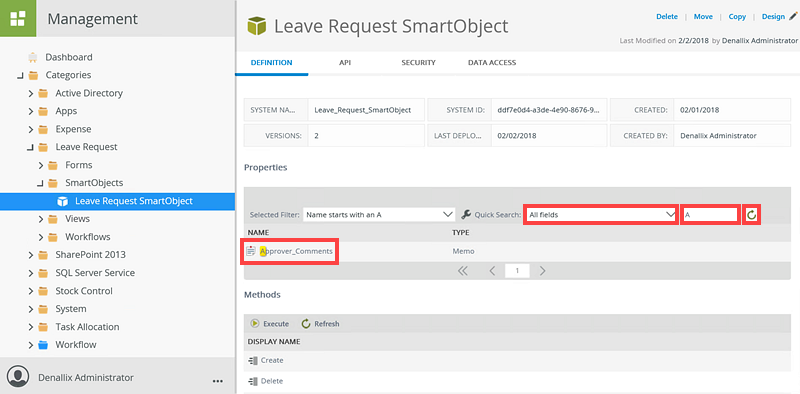Click the green Management grid logo icon
This screenshot has height=394, width=800.
(17, 18)
